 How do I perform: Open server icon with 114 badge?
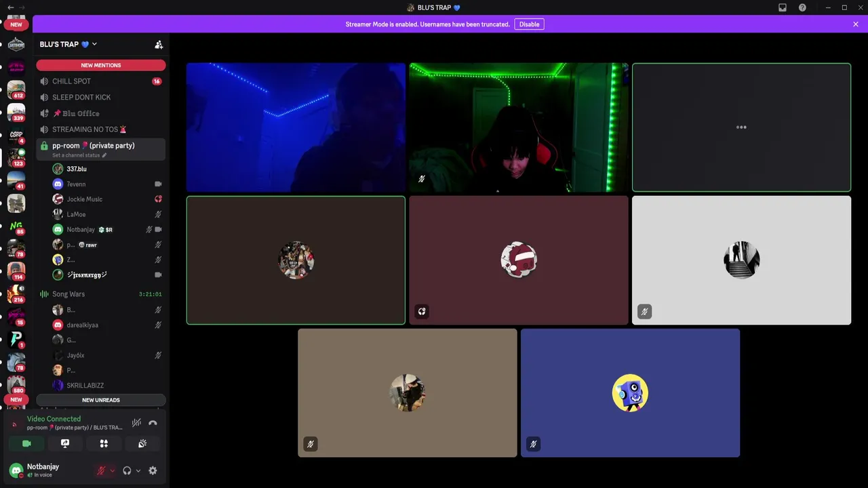(x=16, y=271)
